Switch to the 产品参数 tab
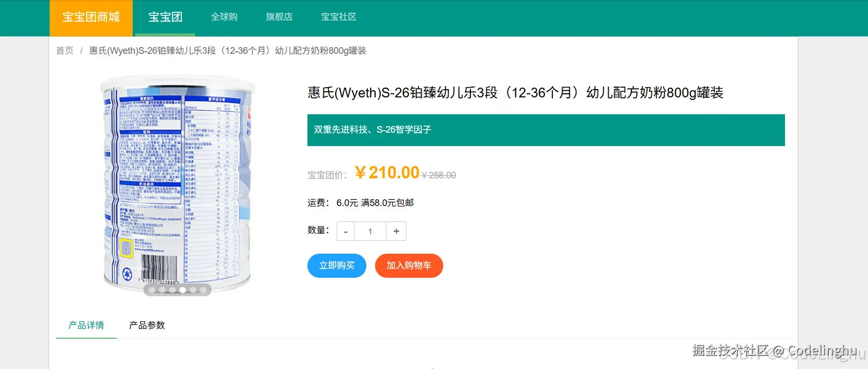 [x=146, y=325]
